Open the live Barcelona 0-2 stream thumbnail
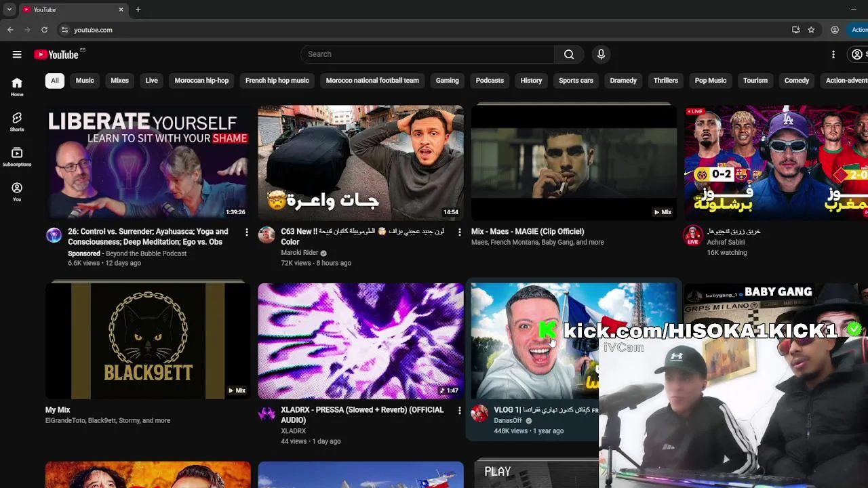 coord(776,162)
